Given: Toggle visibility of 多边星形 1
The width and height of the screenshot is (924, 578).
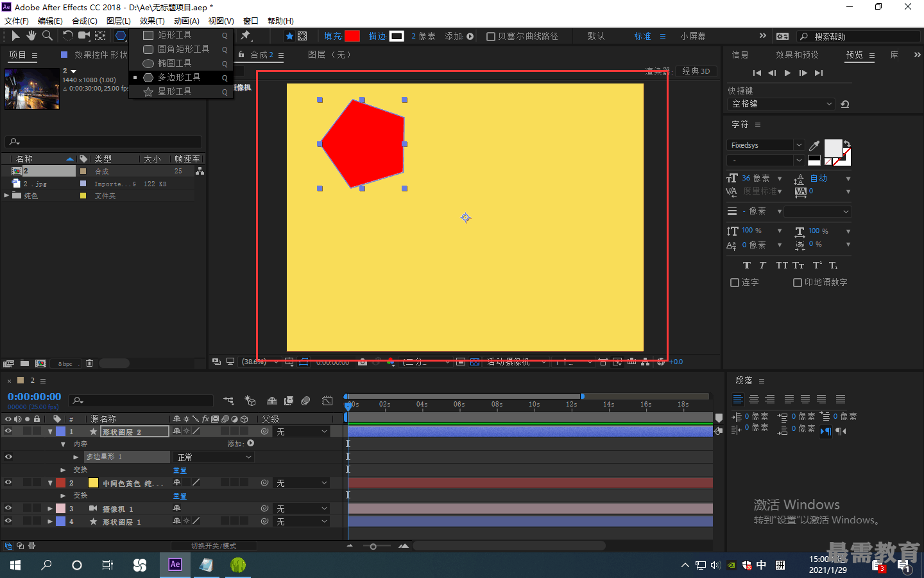Looking at the screenshot, I should pyautogui.click(x=8, y=457).
